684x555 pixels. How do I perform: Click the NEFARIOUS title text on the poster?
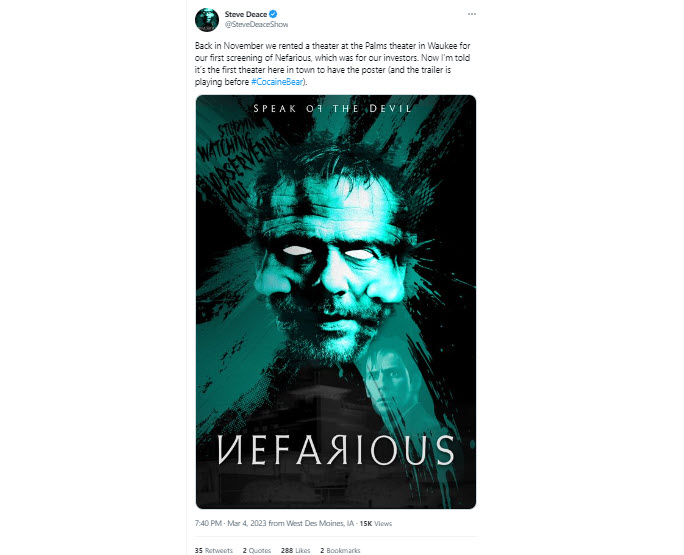click(335, 450)
